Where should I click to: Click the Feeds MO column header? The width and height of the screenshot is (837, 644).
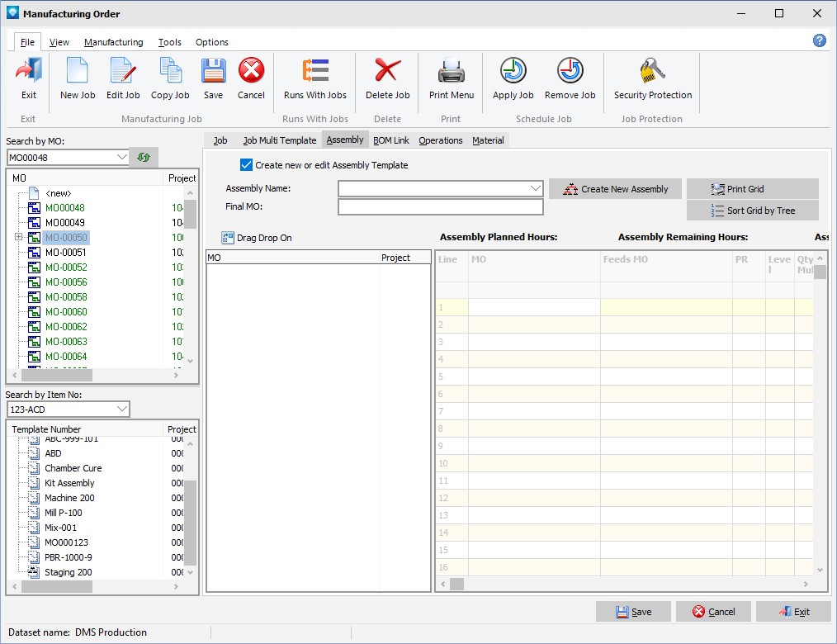click(666, 266)
